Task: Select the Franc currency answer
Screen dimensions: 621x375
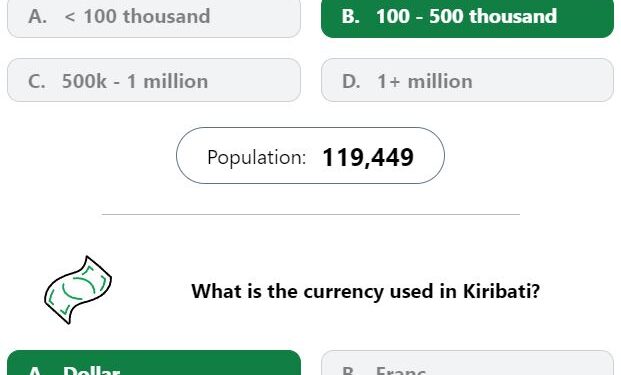Action: [x=467, y=363]
